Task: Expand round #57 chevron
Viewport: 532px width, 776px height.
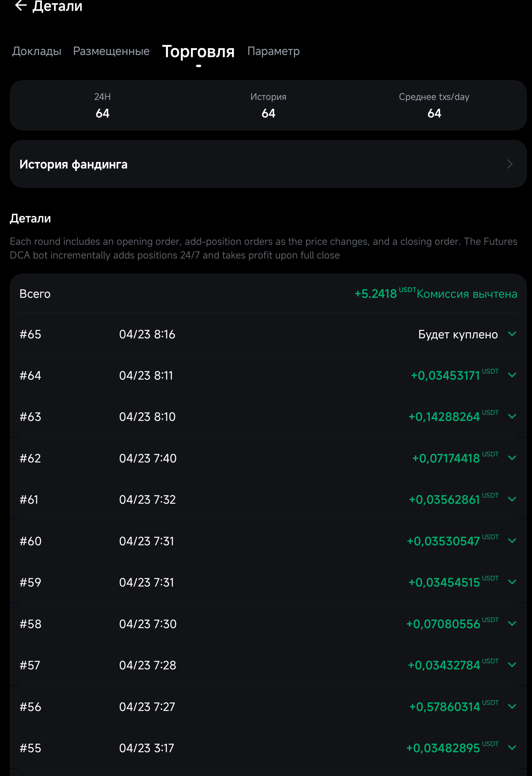Action: pos(512,665)
